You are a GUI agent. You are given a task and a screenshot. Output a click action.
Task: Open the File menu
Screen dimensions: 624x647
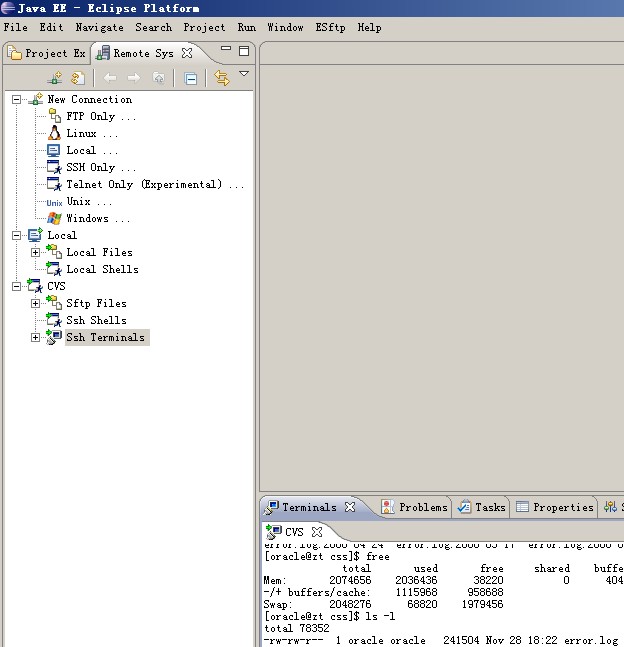pyautogui.click(x=16, y=27)
